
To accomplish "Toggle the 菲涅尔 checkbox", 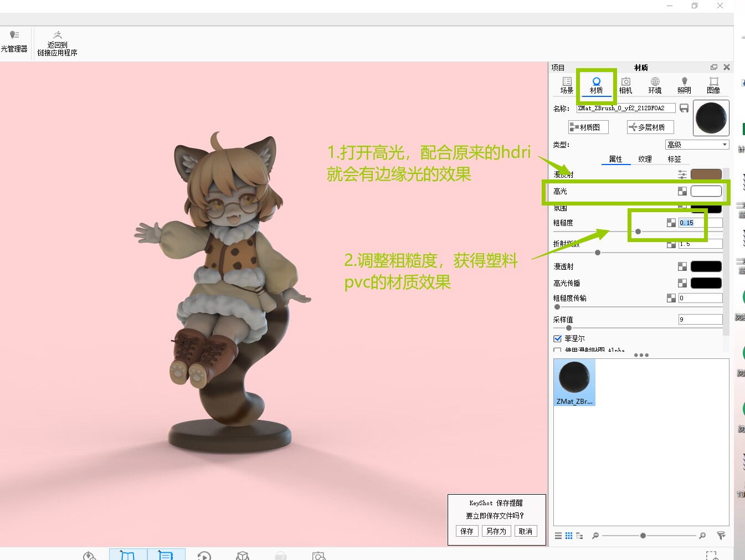I will [x=558, y=338].
